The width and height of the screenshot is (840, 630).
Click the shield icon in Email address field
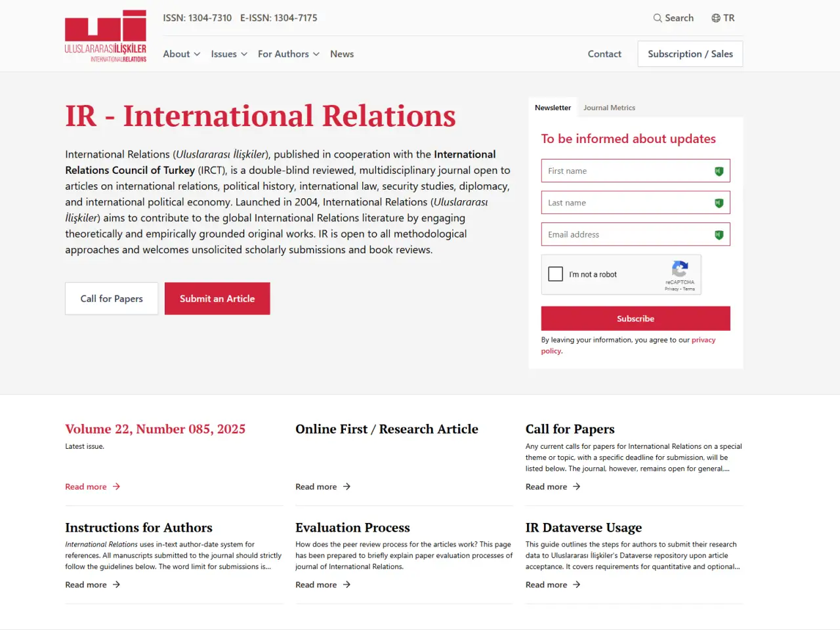point(719,235)
